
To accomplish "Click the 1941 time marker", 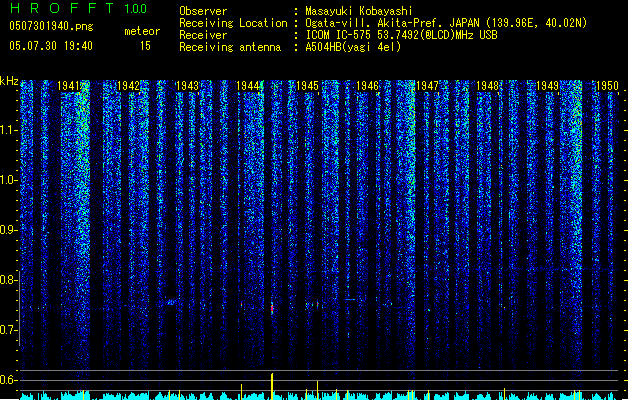I will pyautogui.click(x=69, y=86).
